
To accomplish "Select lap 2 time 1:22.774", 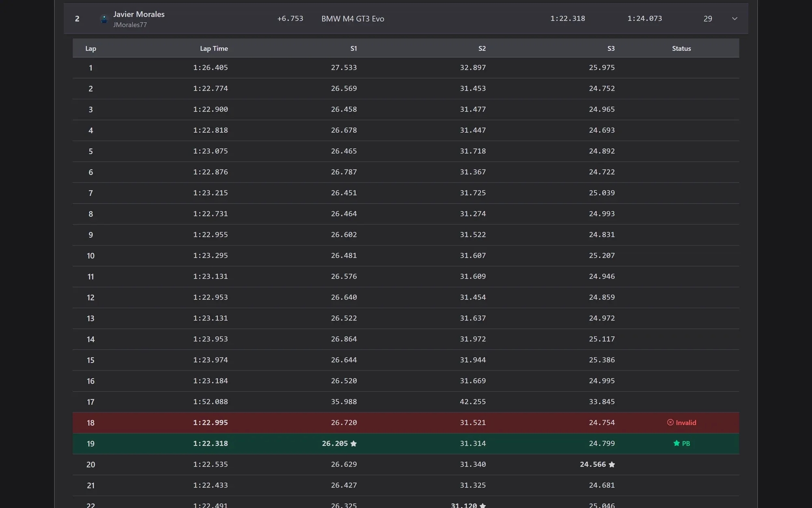I will click(210, 89).
